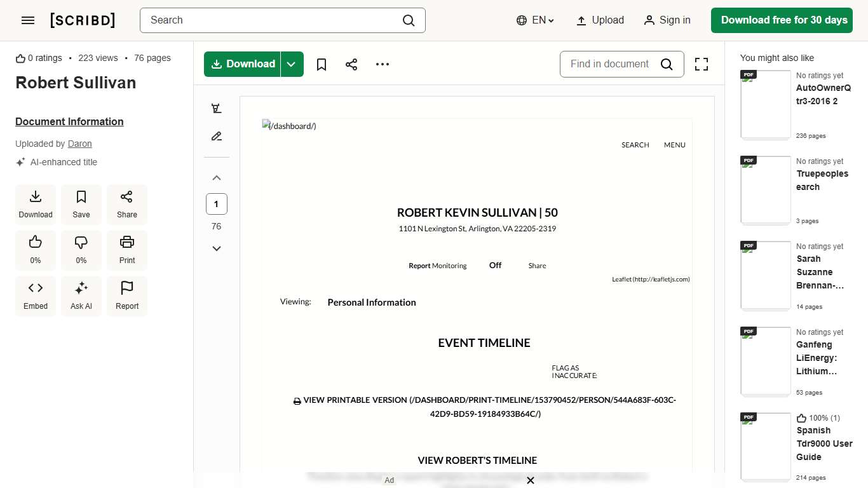This screenshot has height=488, width=868.
Task: Open the Ask AI panel
Action: click(x=81, y=295)
